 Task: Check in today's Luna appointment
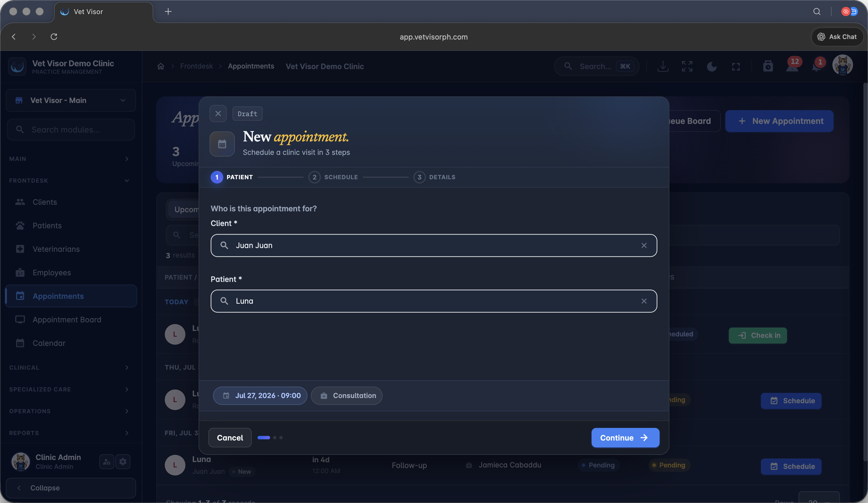pyautogui.click(x=758, y=336)
